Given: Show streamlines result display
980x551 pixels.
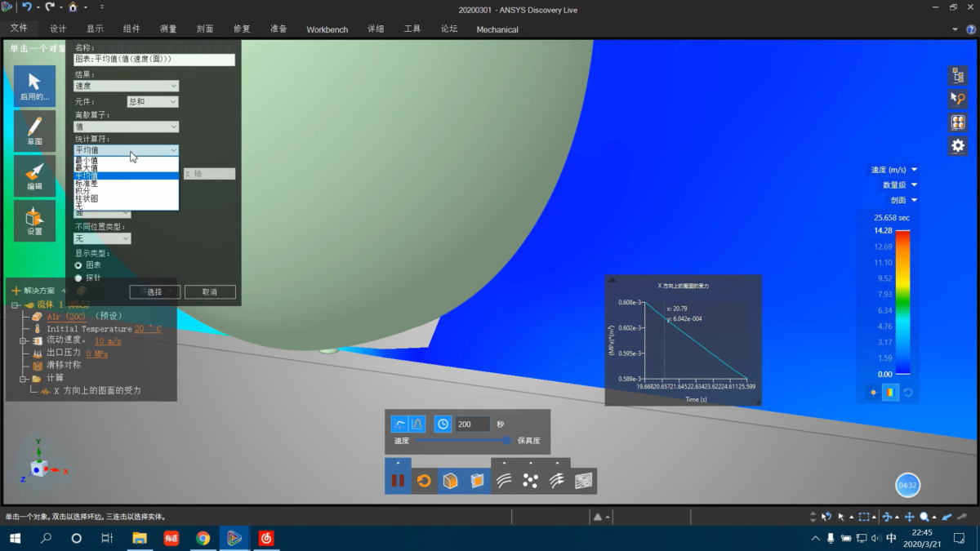Looking at the screenshot, I should click(x=504, y=481).
